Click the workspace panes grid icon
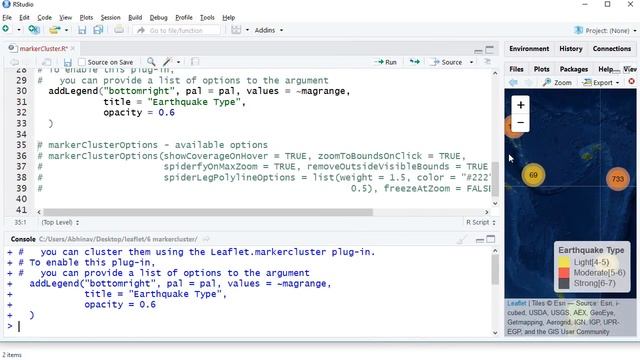 coord(236,30)
